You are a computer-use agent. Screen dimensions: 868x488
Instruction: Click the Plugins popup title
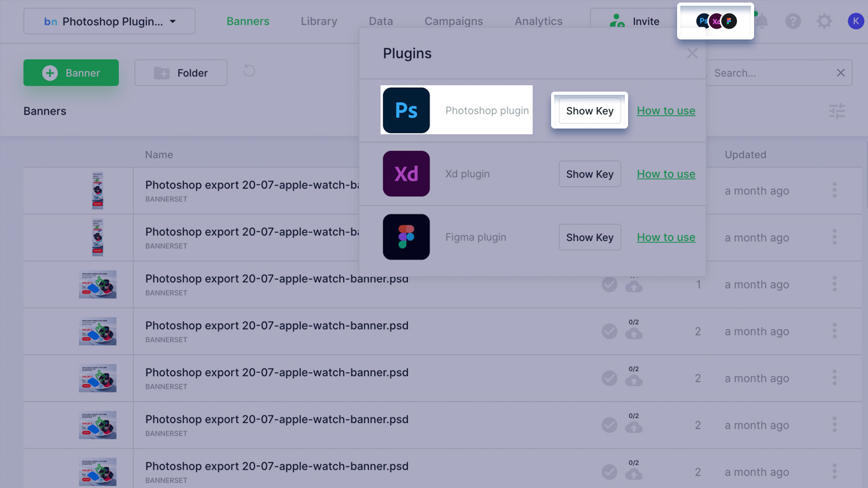[407, 53]
